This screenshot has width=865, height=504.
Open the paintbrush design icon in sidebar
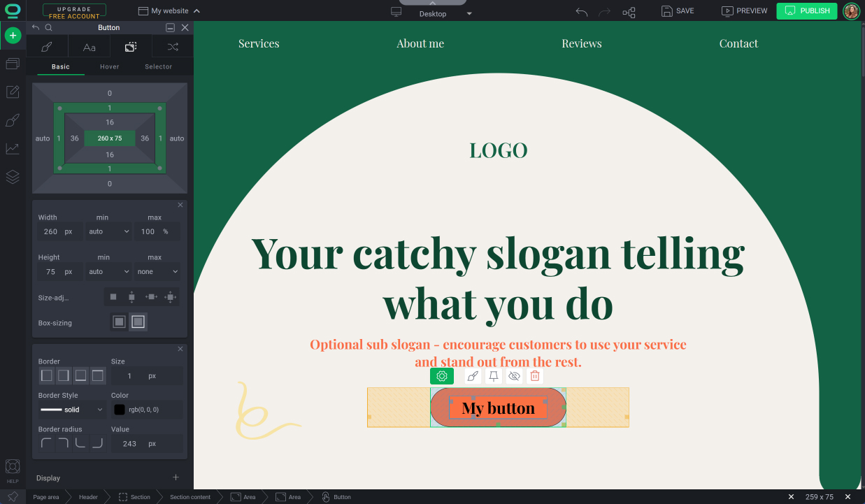pyautogui.click(x=13, y=120)
